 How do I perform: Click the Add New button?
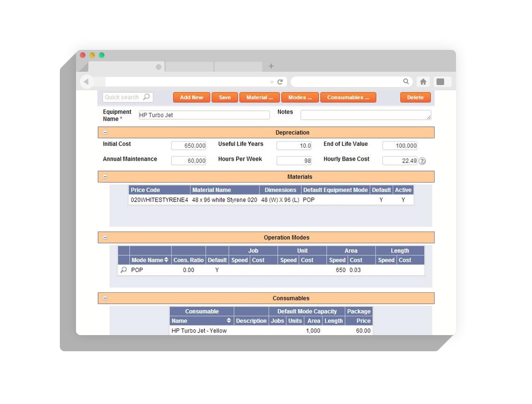pos(191,97)
